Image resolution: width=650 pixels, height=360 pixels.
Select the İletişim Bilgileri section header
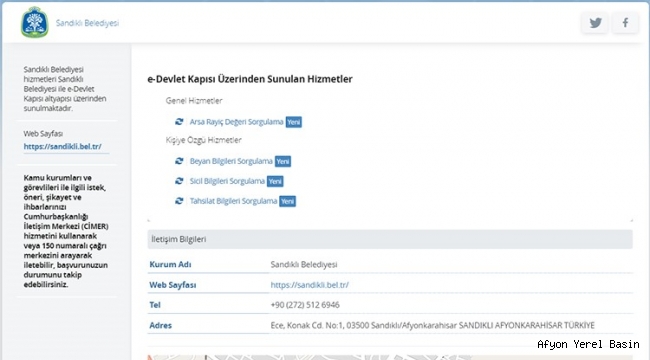point(390,239)
